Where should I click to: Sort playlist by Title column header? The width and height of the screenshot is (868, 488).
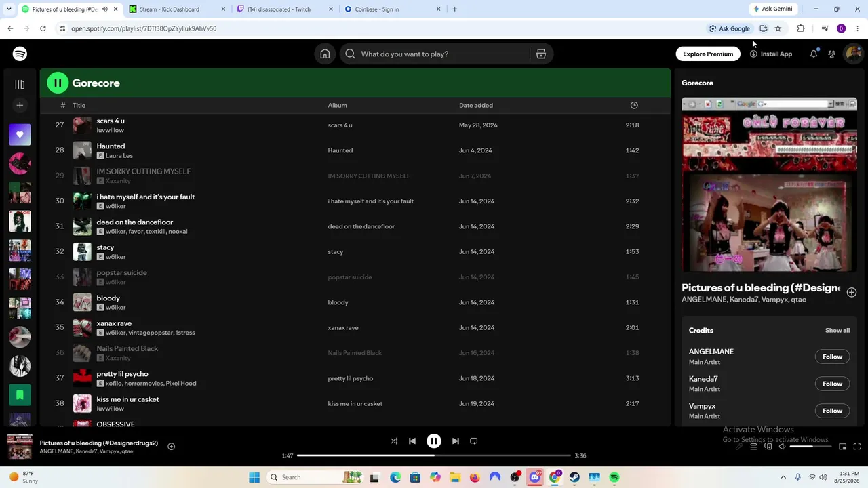coord(79,105)
